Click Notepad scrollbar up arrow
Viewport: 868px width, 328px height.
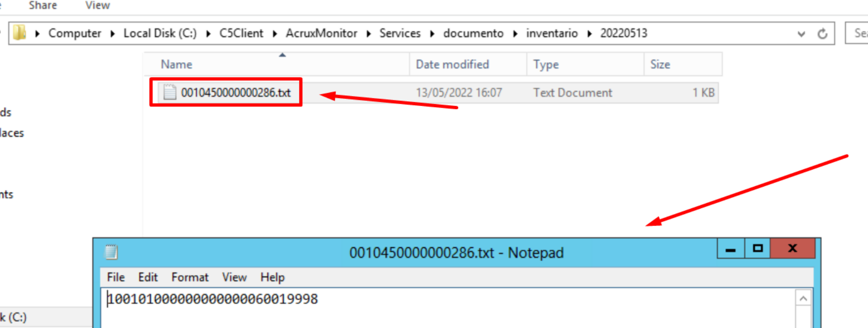coord(804,299)
